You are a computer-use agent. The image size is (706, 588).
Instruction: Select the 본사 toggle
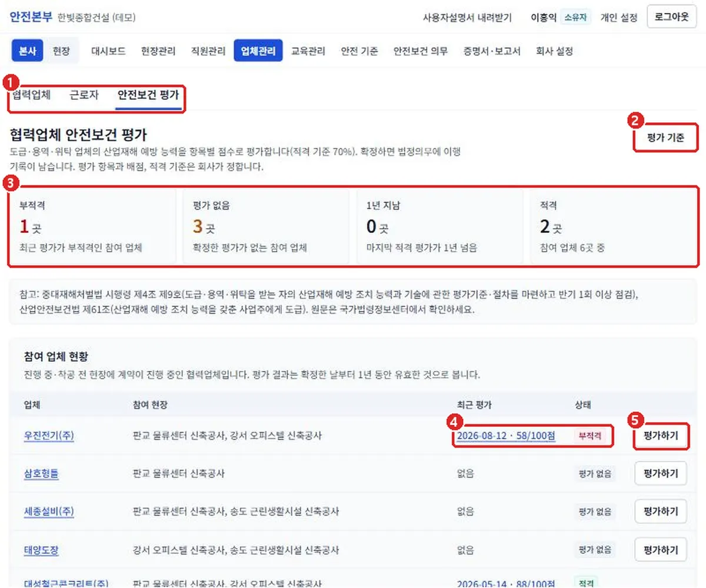tap(28, 51)
